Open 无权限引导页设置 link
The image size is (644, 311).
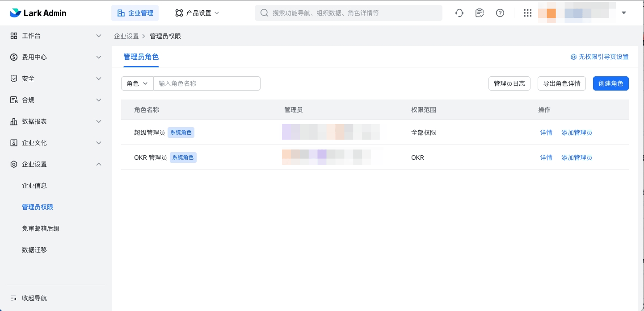[600, 57]
